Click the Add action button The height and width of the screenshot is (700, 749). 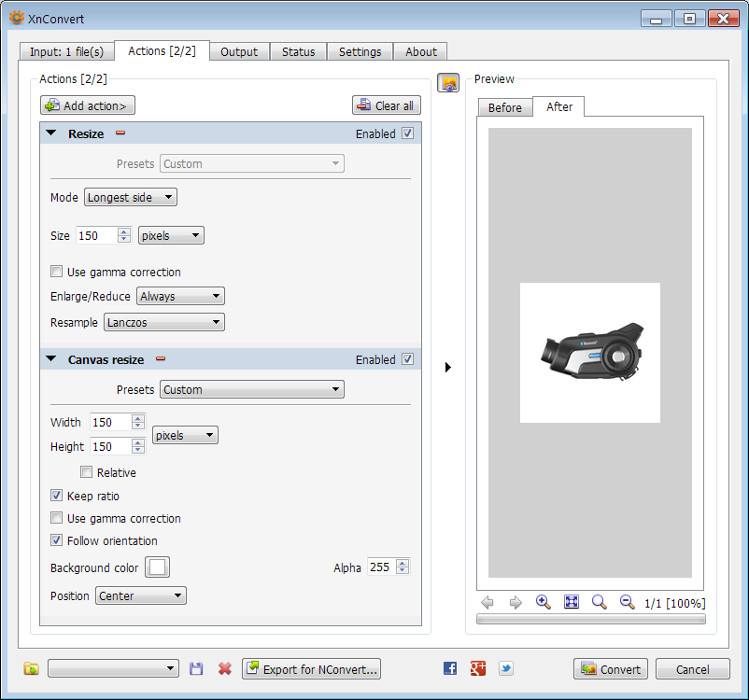(88, 105)
